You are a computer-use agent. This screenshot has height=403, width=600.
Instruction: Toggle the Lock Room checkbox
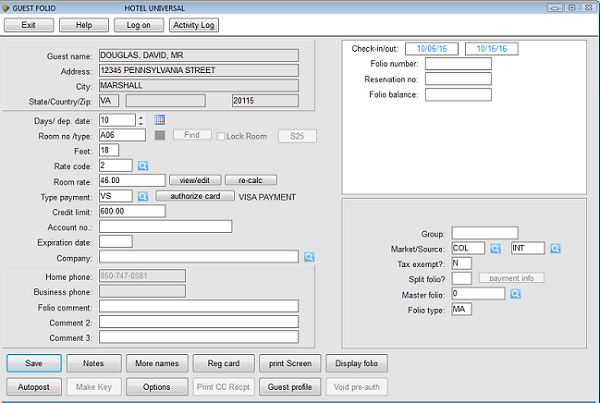(x=221, y=136)
